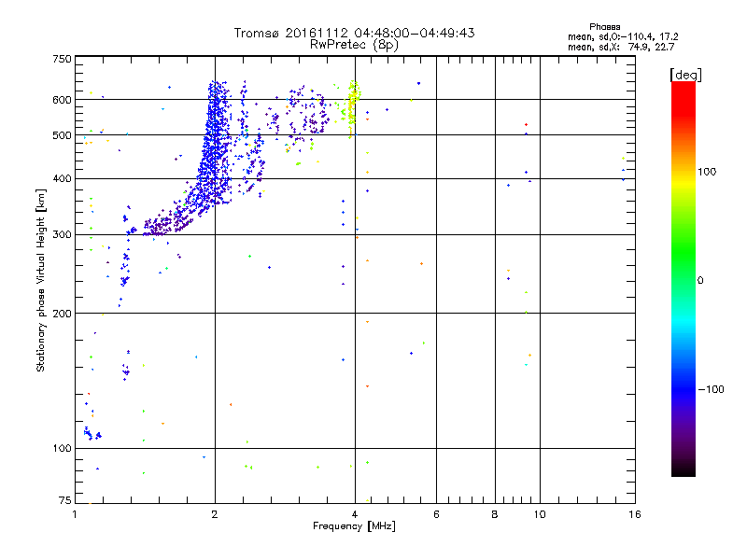Click the y-axis '100' label
The image size is (747, 560).
[62, 449]
